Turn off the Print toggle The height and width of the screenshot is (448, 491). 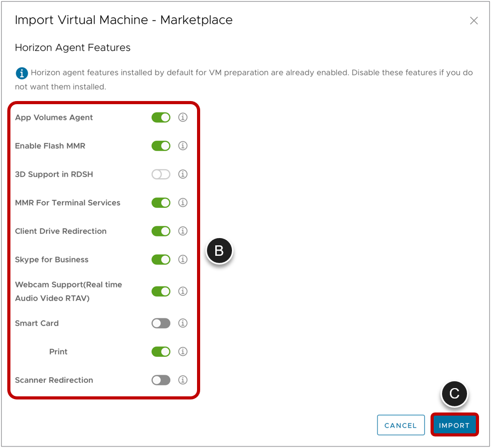pos(161,351)
